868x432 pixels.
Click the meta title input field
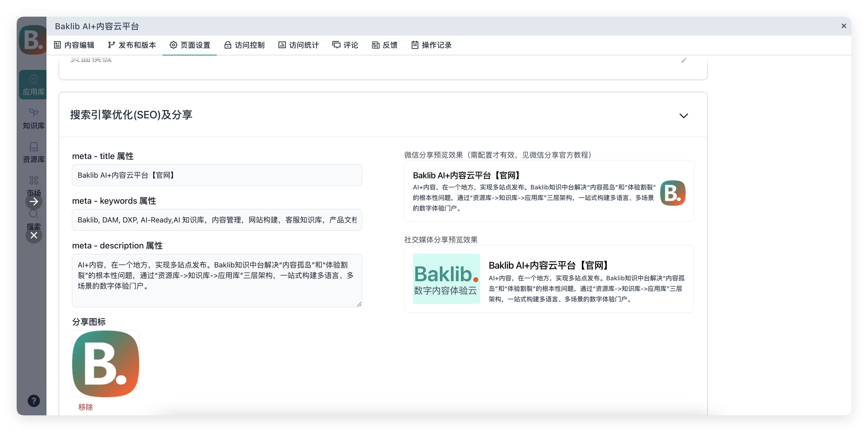(x=217, y=175)
